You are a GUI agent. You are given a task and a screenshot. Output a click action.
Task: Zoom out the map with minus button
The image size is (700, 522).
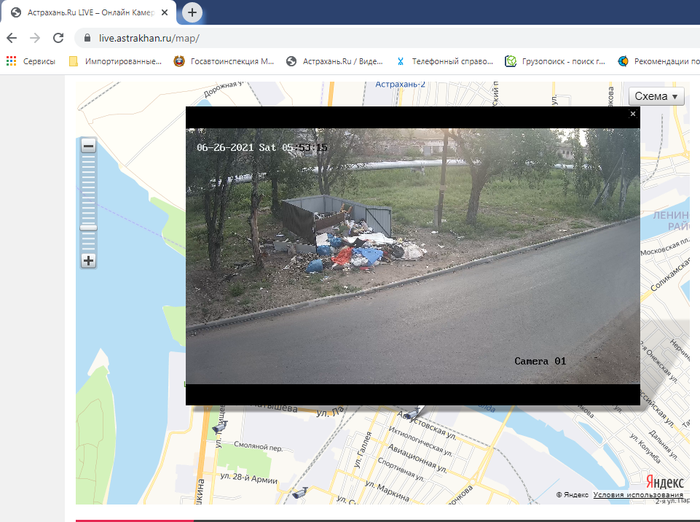click(88, 146)
